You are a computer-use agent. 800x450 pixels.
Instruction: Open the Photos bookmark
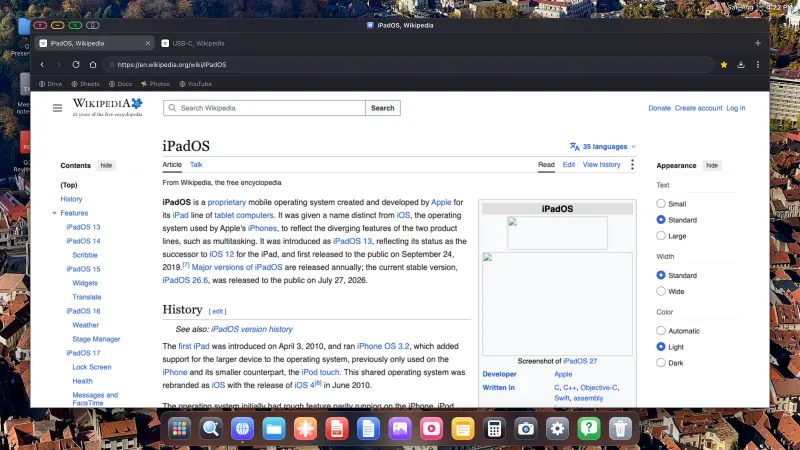(x=155, y=84)
